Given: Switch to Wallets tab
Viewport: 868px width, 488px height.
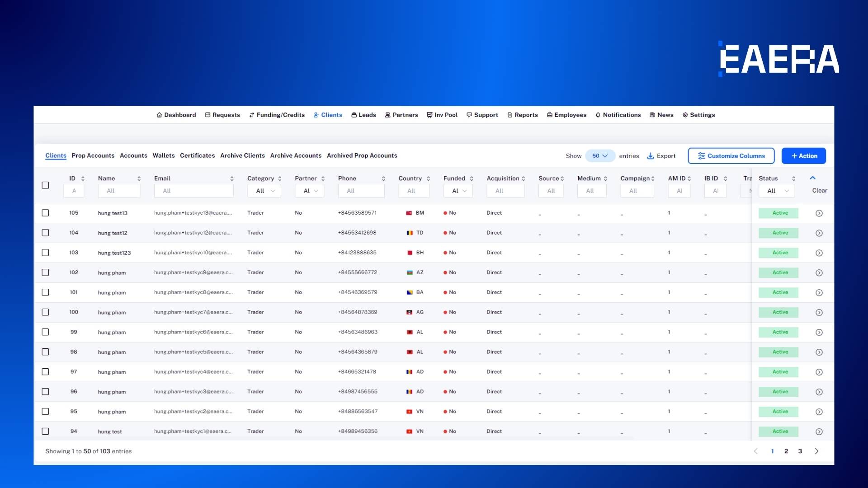Looking at the screenshot, I should 164,156.
